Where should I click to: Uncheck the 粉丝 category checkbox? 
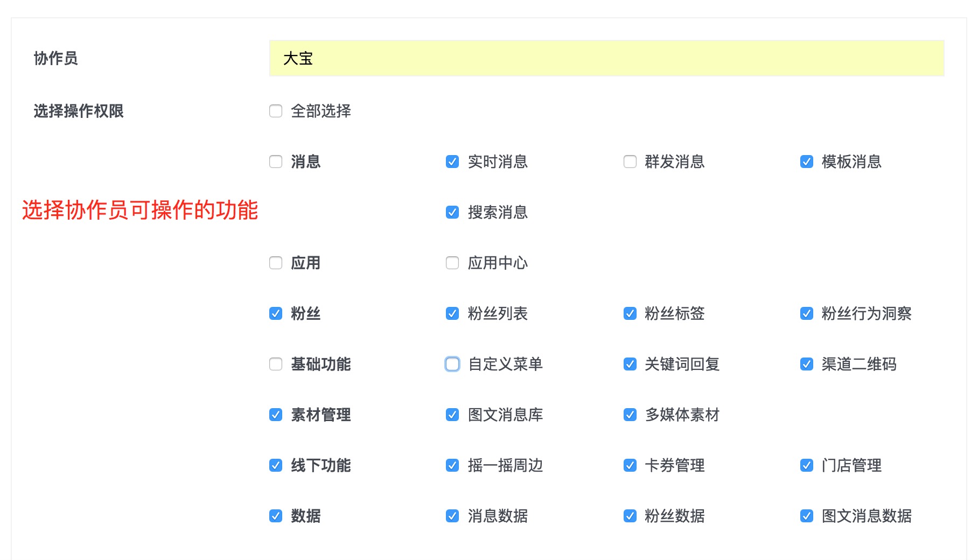[x=276, y=314]
